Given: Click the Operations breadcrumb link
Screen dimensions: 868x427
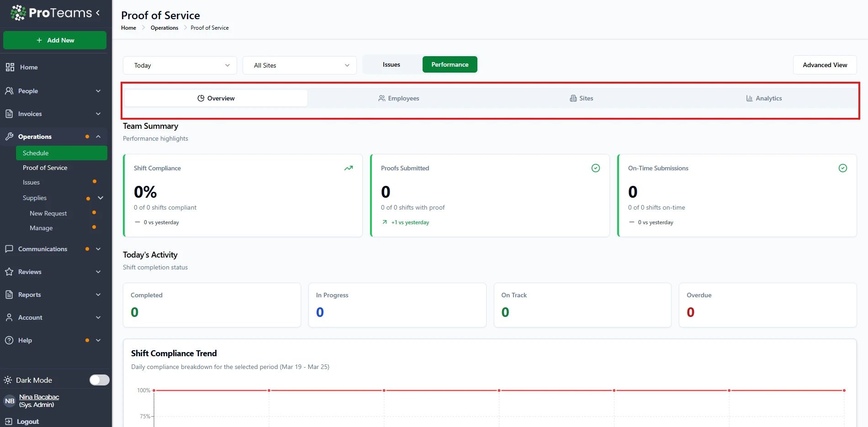Looking at the screenshot, I should point(164,28).
